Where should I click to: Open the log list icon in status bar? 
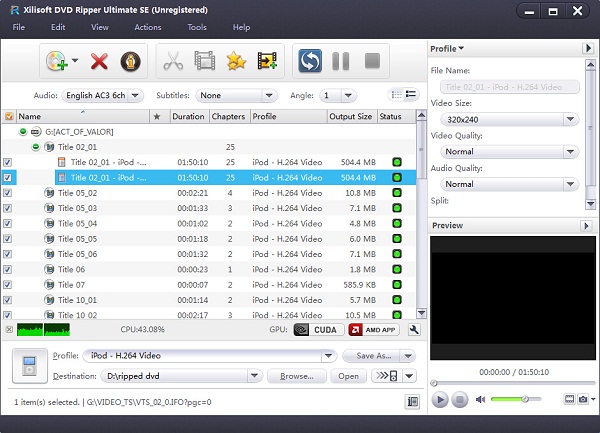click(412, 401)
